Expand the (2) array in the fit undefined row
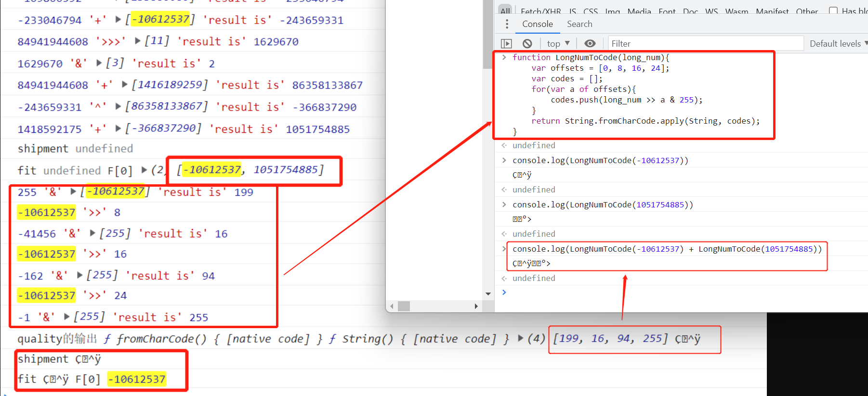This screenshot has width=868, height=396. (144, 170)
